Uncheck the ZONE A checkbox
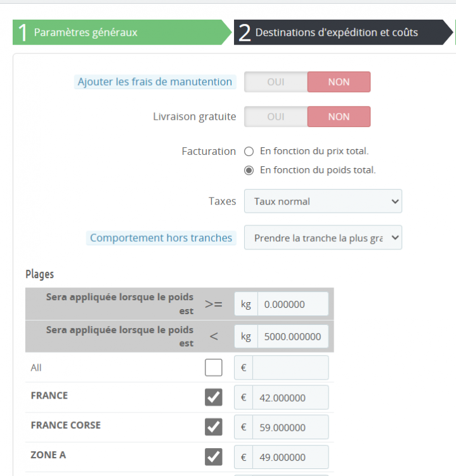The image size is (456, 476). click(x=214, y=456)
